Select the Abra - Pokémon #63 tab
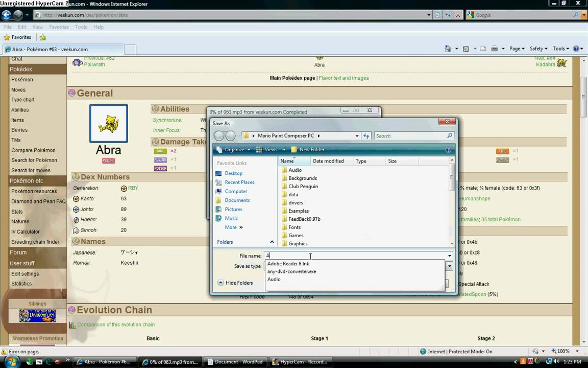 63,49
